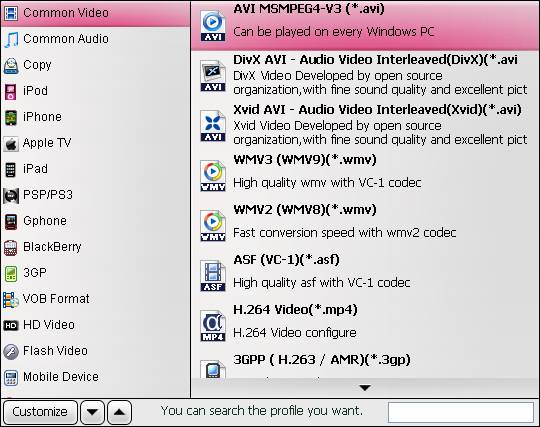
Task: Select the HD Video category
Action: [x=95, y=325]
